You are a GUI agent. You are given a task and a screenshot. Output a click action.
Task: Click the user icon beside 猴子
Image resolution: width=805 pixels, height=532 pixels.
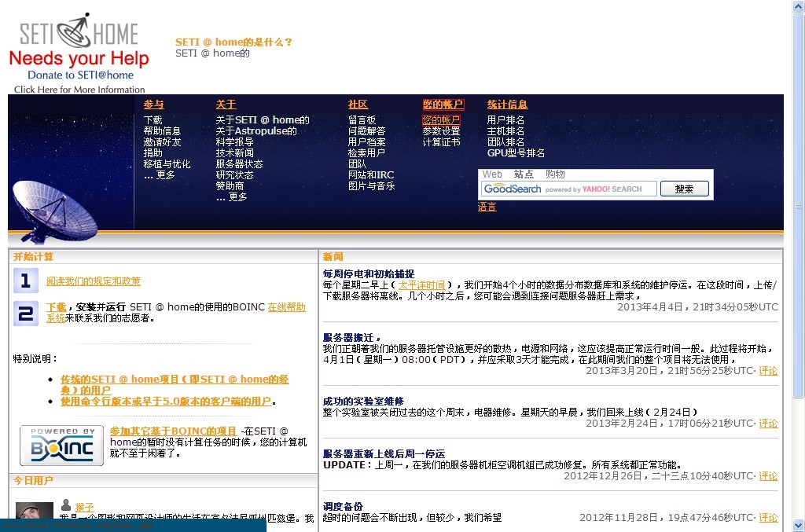66,505
